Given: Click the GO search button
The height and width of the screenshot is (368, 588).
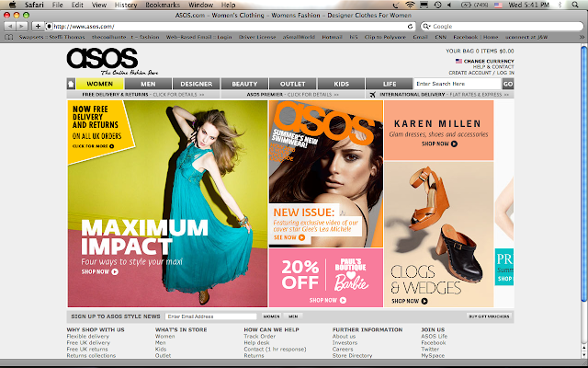Looking at the screenshot, I should pyautogui.click(x=508, y=84).
